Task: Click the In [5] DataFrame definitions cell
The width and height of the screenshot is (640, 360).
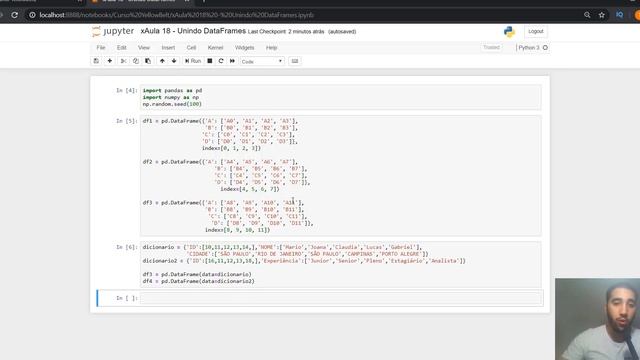Action: 341,176
